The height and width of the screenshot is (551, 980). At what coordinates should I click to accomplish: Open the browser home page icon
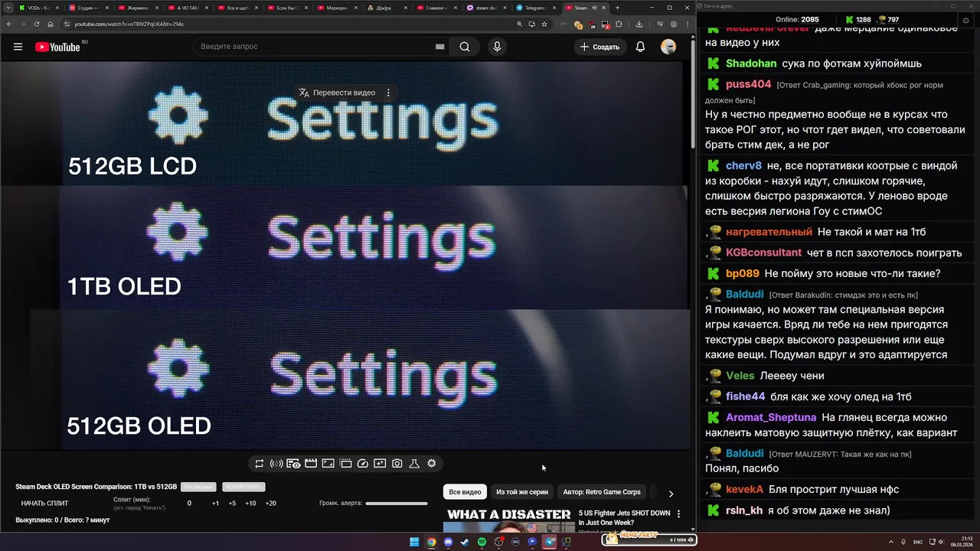coord(51,24)
